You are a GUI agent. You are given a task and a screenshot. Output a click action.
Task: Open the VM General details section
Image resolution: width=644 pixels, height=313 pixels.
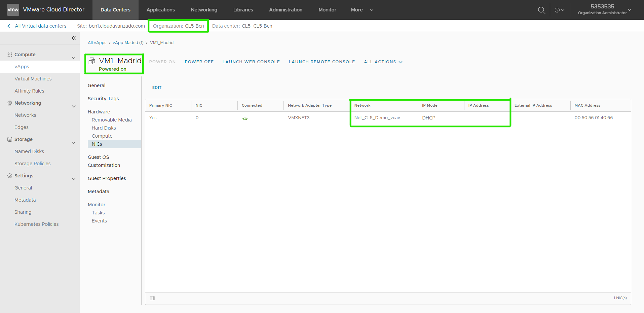point(97,85)
